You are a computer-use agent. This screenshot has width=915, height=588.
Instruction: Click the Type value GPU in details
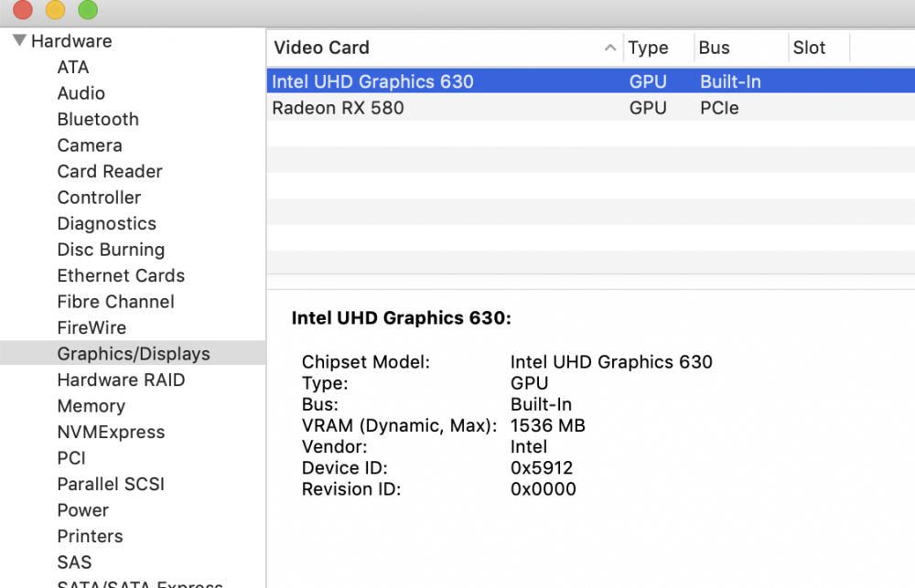coord(529,383)
